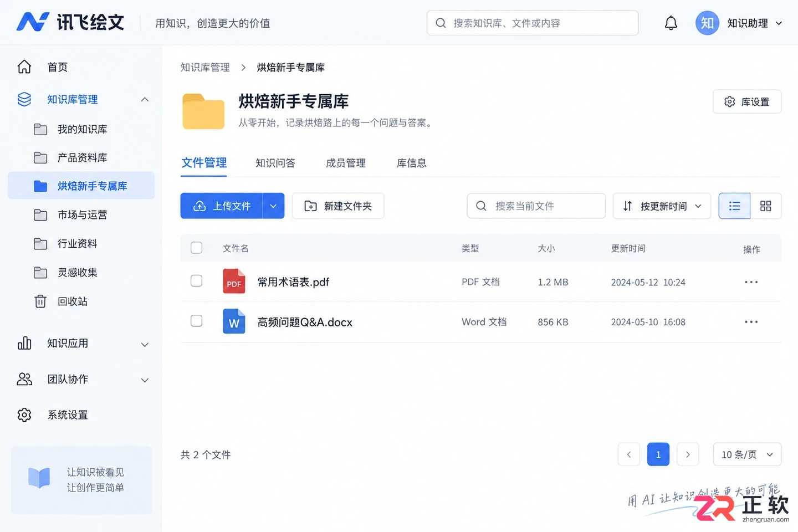Click the folder icon next to 灵感收集
The height and width of the screenshot is (532, 798).
click(x=40, y=272)
